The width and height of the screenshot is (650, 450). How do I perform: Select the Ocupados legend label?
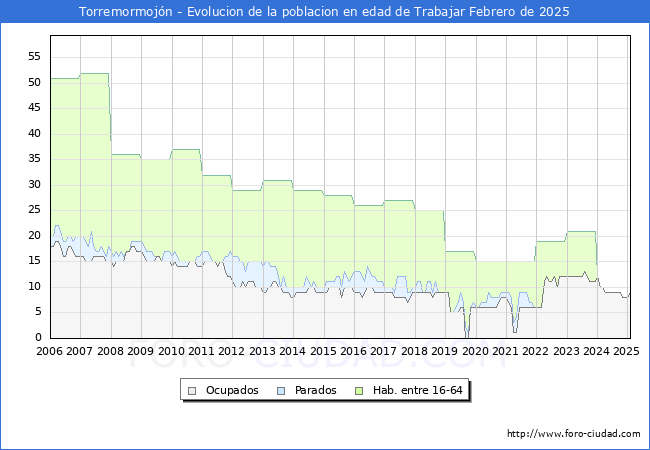pyautogui.click(x=232, y=390)
